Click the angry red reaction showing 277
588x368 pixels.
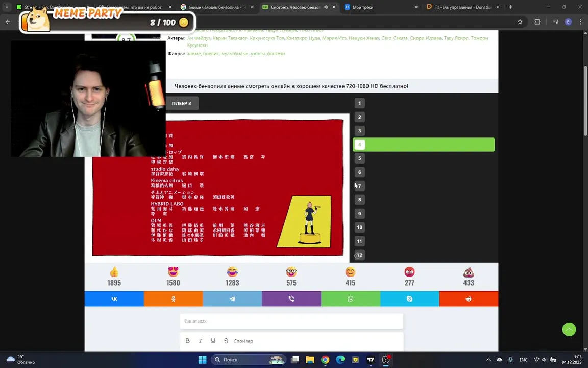click(409, 277)
